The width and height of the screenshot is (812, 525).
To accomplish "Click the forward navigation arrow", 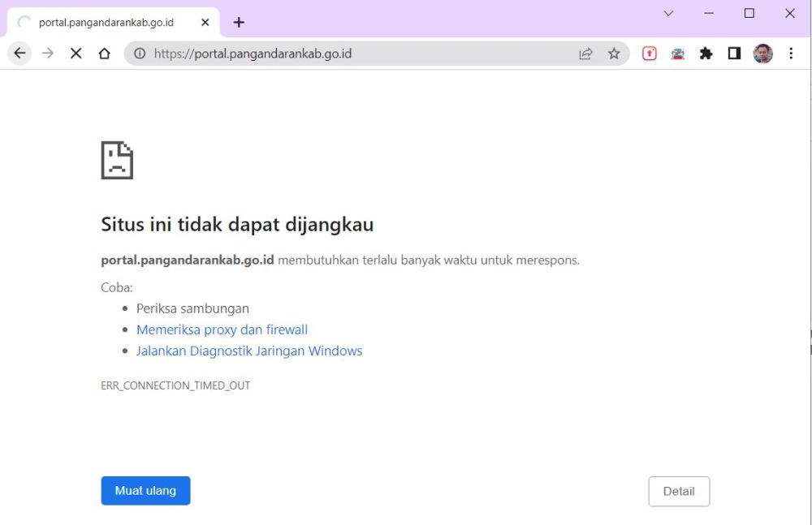I will point(48,54).
